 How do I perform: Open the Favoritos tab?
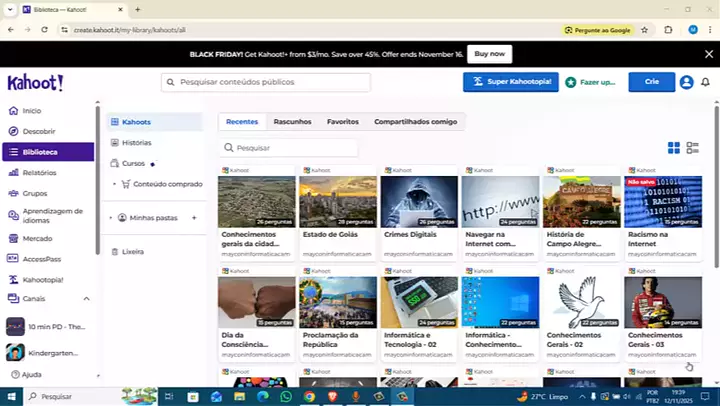[x=342, y=121]
